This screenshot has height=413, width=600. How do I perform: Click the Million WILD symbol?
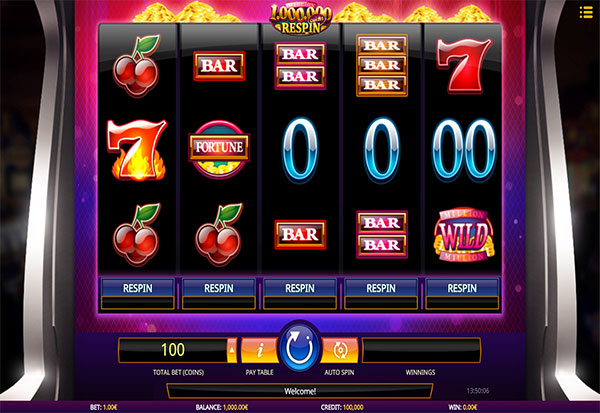(463, 235)
